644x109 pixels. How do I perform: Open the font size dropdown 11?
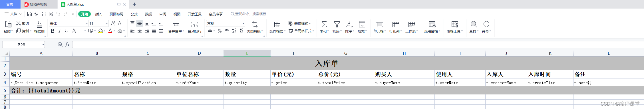point(107,23)
